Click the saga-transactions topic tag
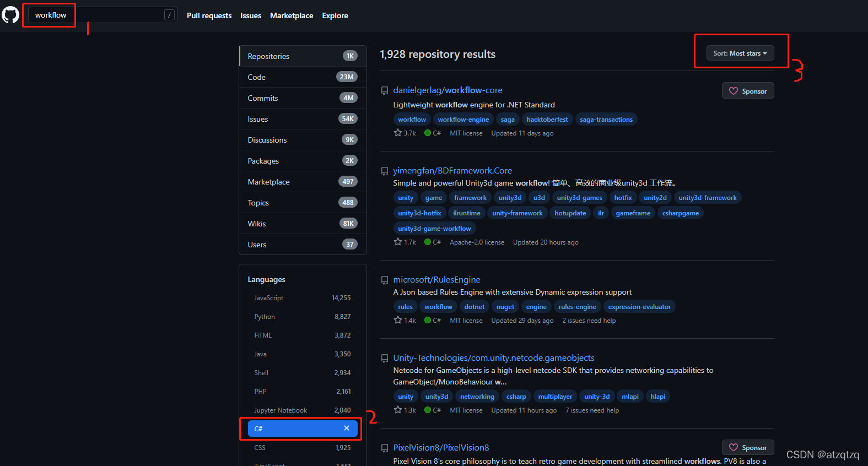Image resolution: width=868 pixels, height=466 pixels. click(x=606, y=120)
